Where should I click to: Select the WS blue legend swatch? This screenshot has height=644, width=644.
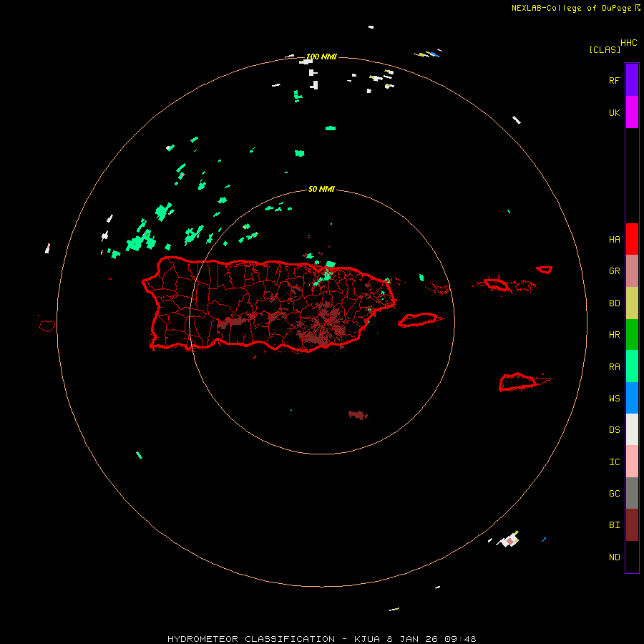coord(632,398)
